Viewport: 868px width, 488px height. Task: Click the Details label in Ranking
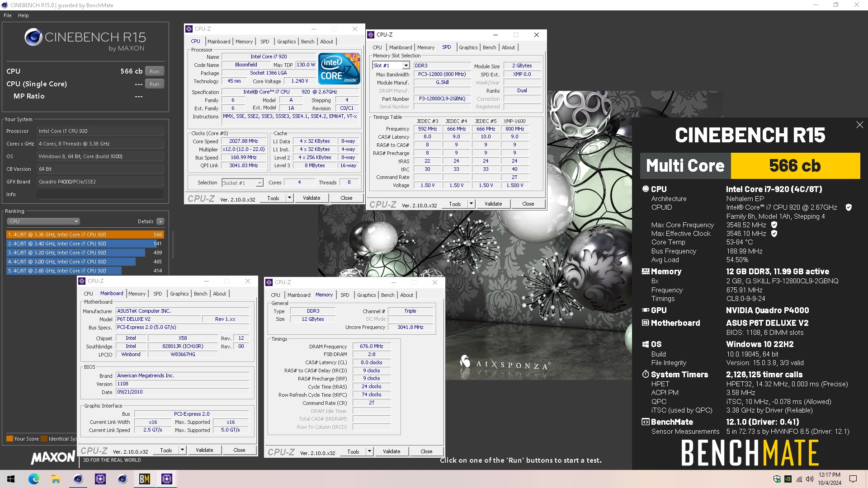(146, 221)
